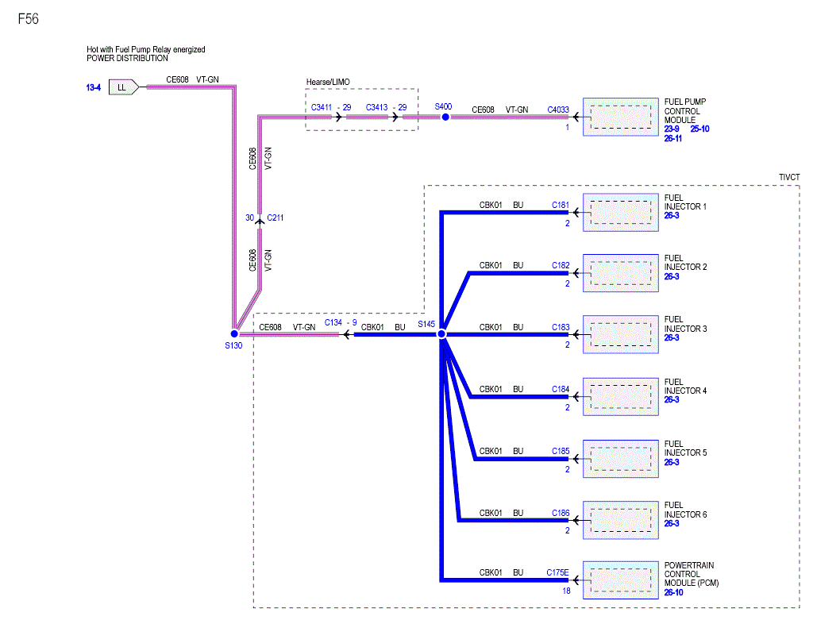Click the S130 splice dot
The height and width of the screenshot is (620, 840).
[234, 333]
